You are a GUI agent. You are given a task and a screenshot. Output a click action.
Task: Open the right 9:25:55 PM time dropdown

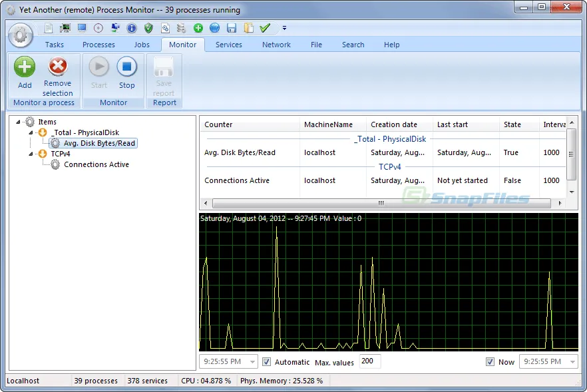[x=572, y=361]
